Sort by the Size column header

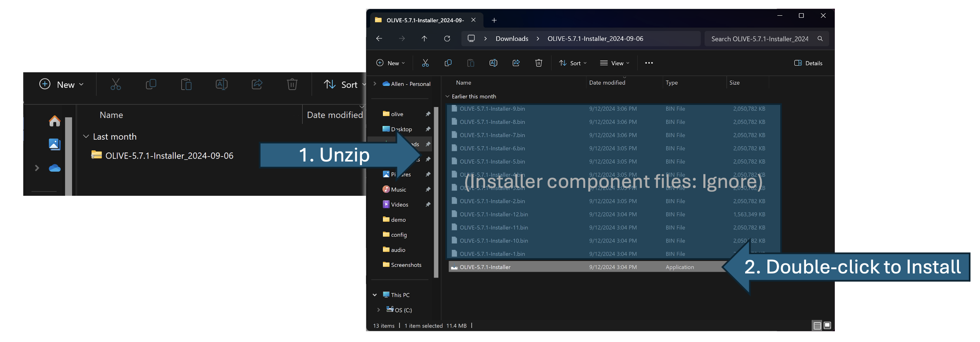(734, 83)
